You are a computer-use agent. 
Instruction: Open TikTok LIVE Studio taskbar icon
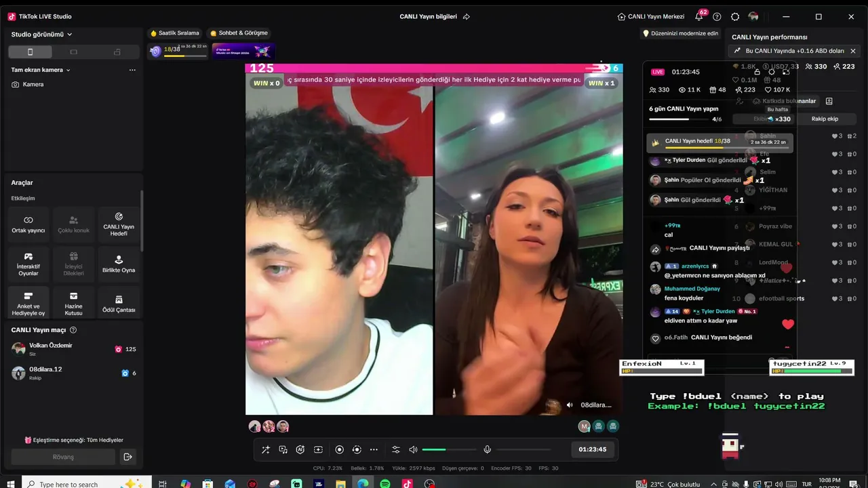(408, 484)
